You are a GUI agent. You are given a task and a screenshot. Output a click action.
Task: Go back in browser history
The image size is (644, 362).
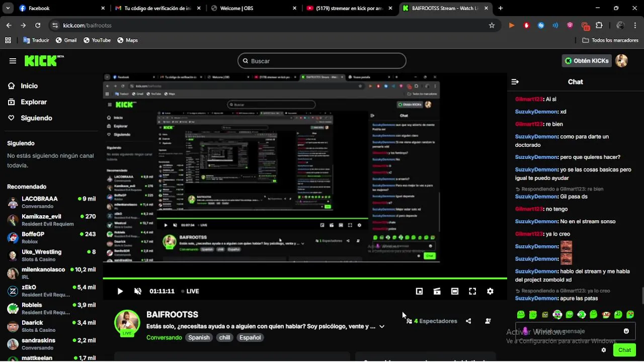tap(9, 25)
